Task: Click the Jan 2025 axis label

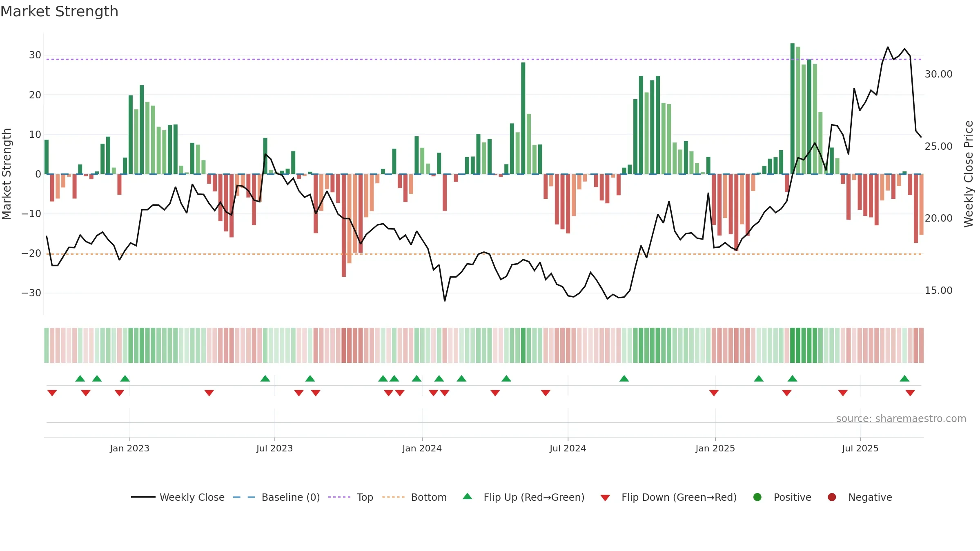Action: [715, 448]
